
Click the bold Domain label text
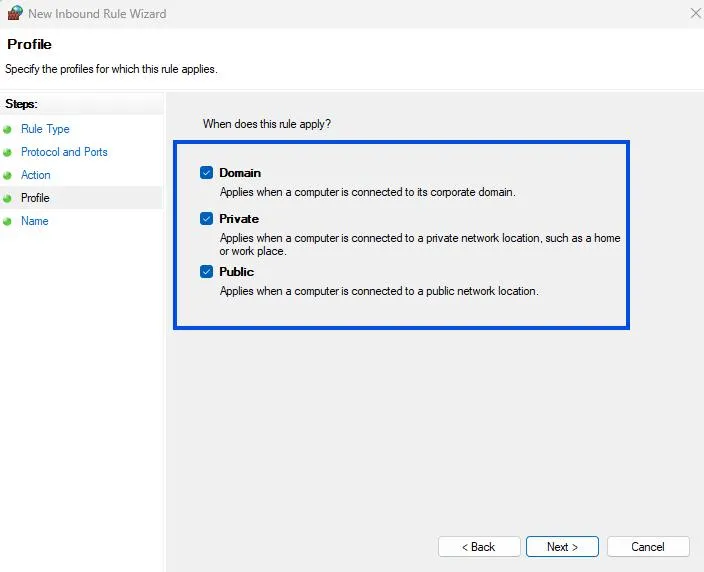[x=240, y=173]
